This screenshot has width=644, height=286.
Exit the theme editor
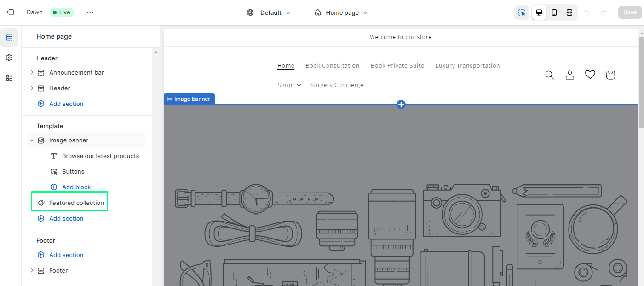10,12
